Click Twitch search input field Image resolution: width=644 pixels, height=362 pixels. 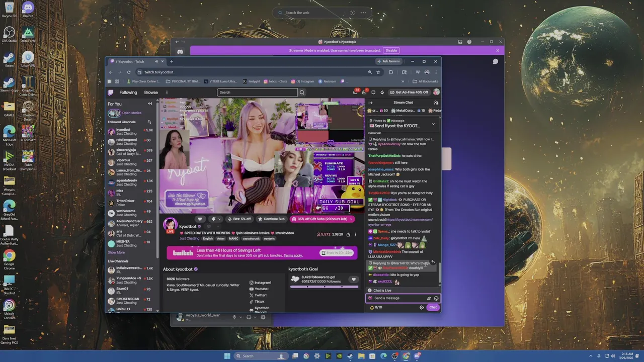(257, 93)
